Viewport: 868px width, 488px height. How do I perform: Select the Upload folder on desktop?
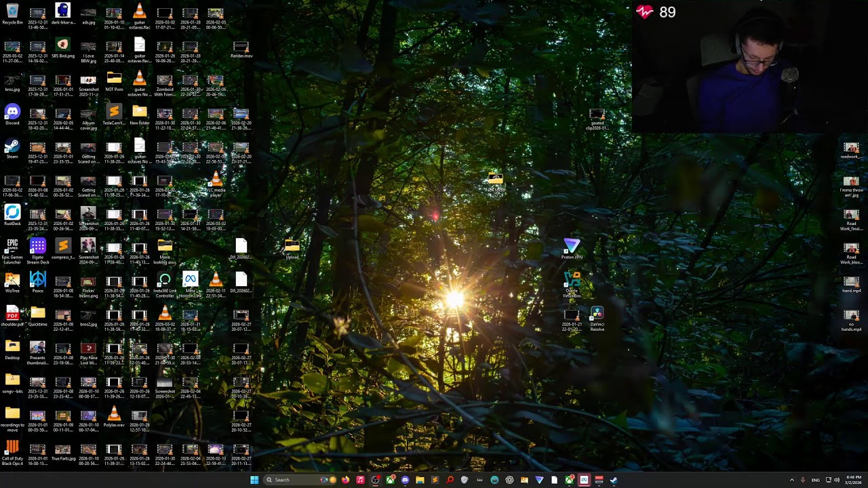[292, 249]
